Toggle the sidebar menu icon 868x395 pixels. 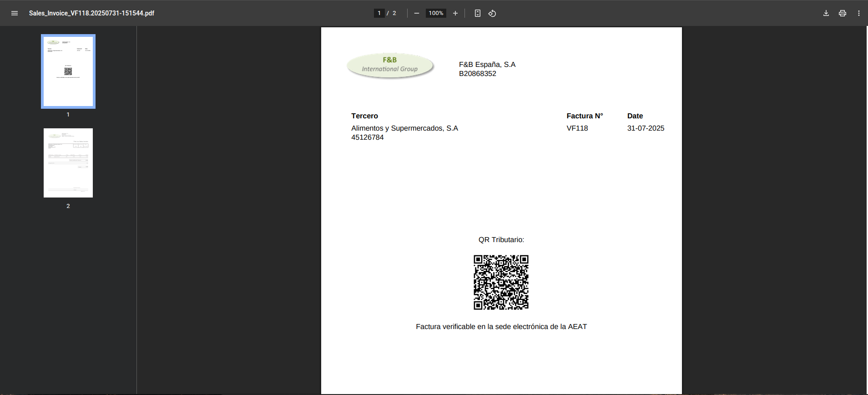tap(15, 13)
